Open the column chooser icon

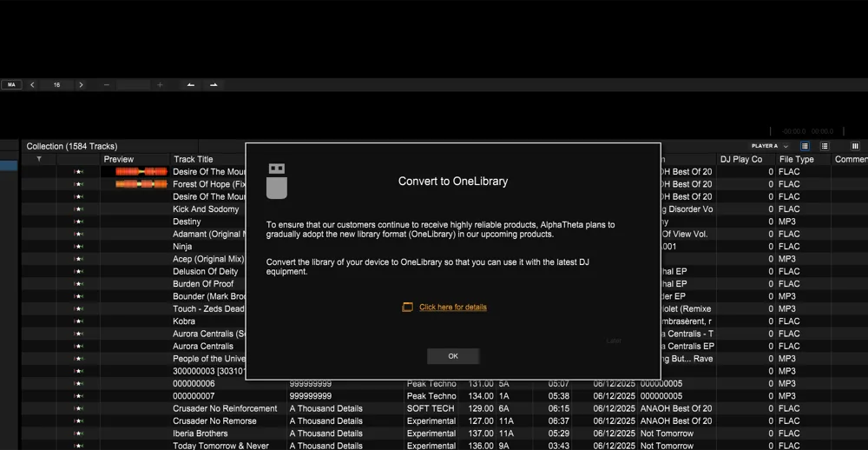tap(855, 146)
